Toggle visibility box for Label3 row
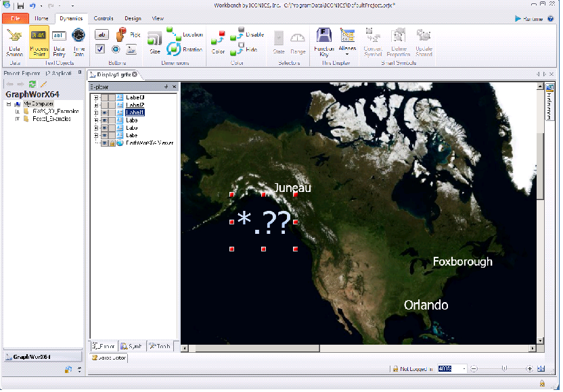 [104, 97]
